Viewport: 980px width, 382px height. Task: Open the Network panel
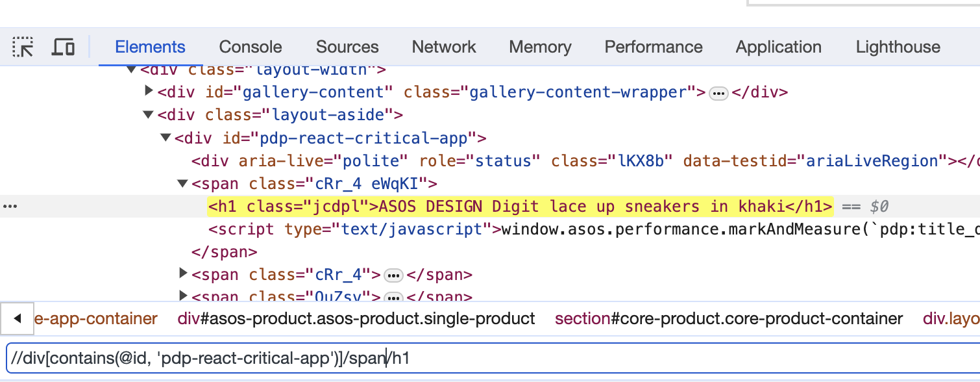[443, 47]
